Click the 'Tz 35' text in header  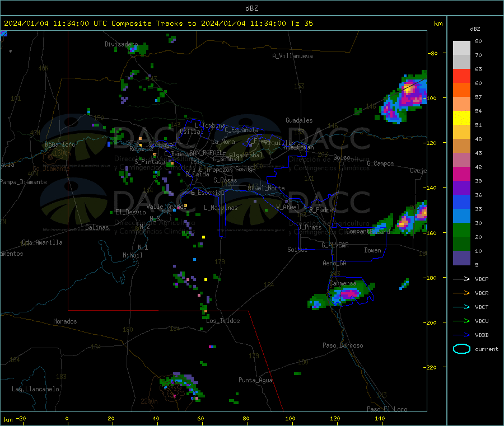coord(301,24)
